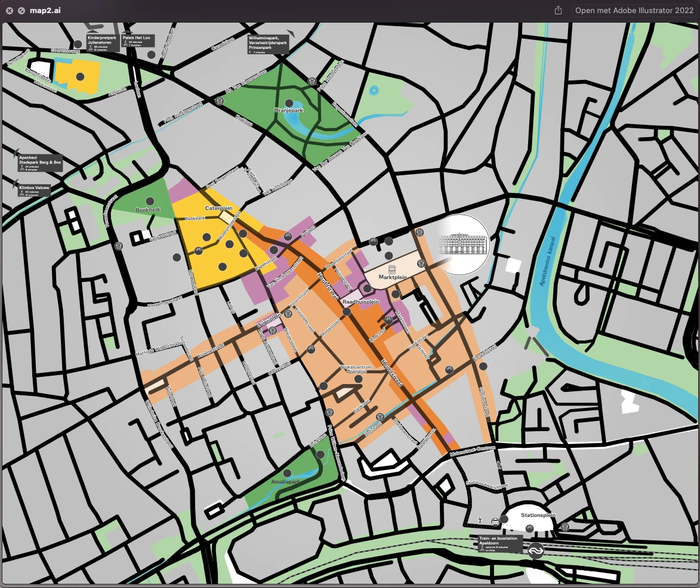Click the 'Canadalaan' street label
Image resolution: width=700 pixels, height=588 pixels.
tap(223, 44)
